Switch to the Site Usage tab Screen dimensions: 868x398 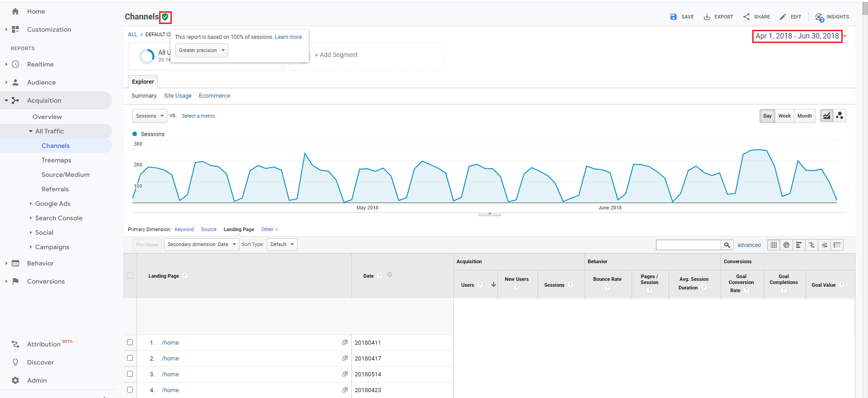[178, 96]
